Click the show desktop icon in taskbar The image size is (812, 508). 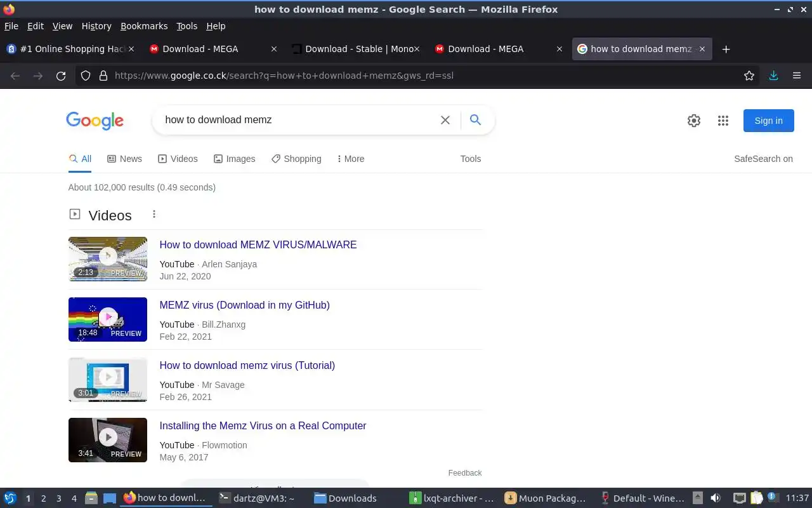point(110,498)
